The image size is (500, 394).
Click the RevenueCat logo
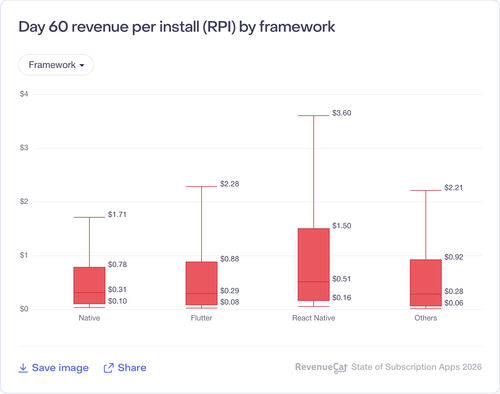tap(321, 367)
